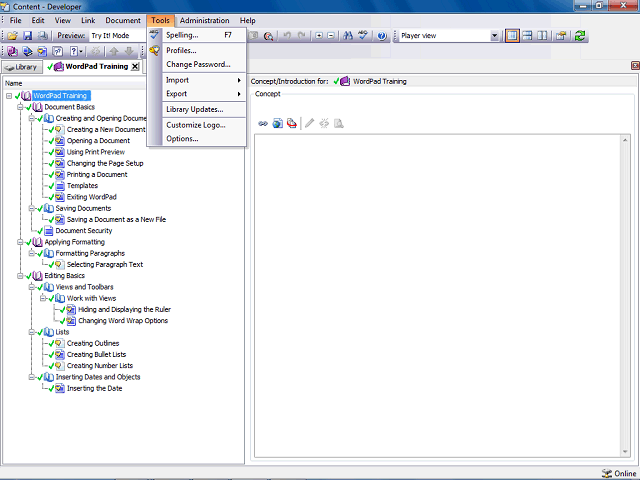Click the Save floppy disk icon

click(x=27, y=36)
